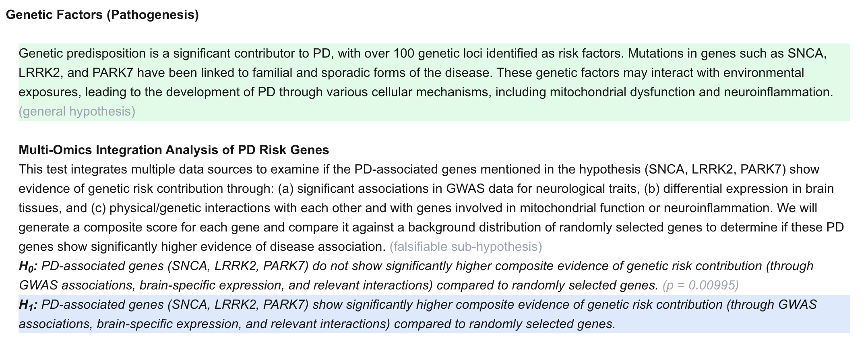Click the Genetic Factors (Pathogenesis) heading
Image resolution: width=868 pixels, height=343 pixels.
(x=102, y=15)
